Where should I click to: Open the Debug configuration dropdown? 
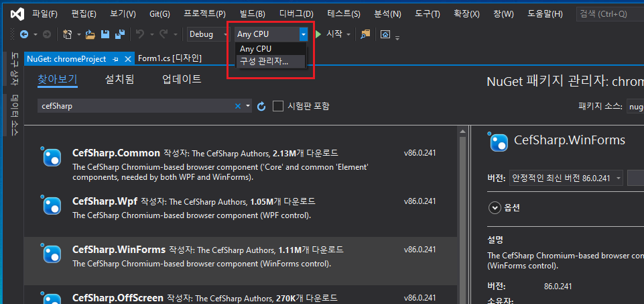click(208, 34)
